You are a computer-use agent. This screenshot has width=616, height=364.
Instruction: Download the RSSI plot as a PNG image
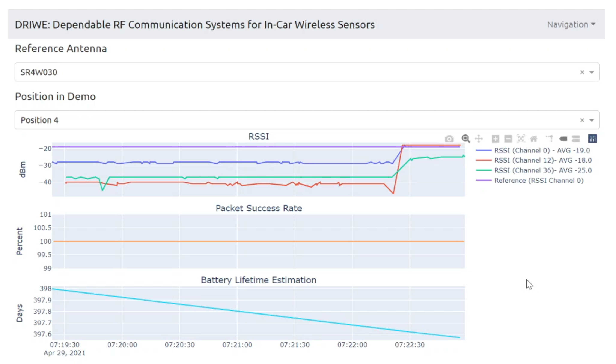(x=449, y=139)
